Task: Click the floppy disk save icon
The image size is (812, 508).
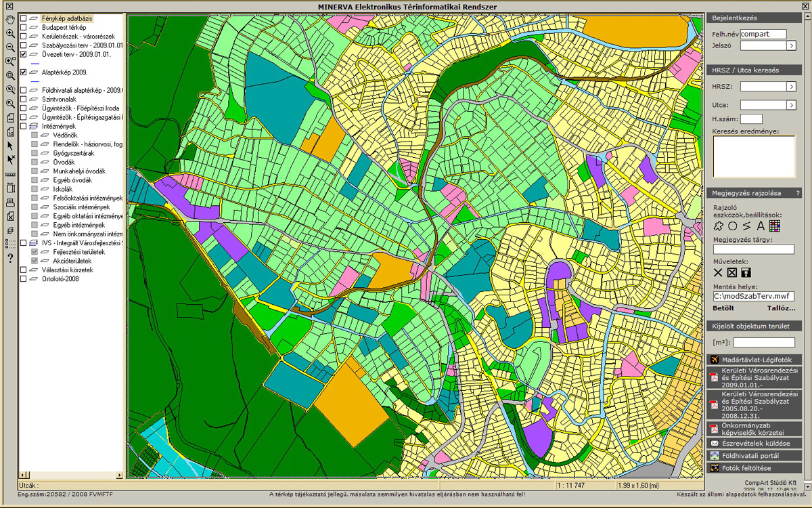Action: 746,273
